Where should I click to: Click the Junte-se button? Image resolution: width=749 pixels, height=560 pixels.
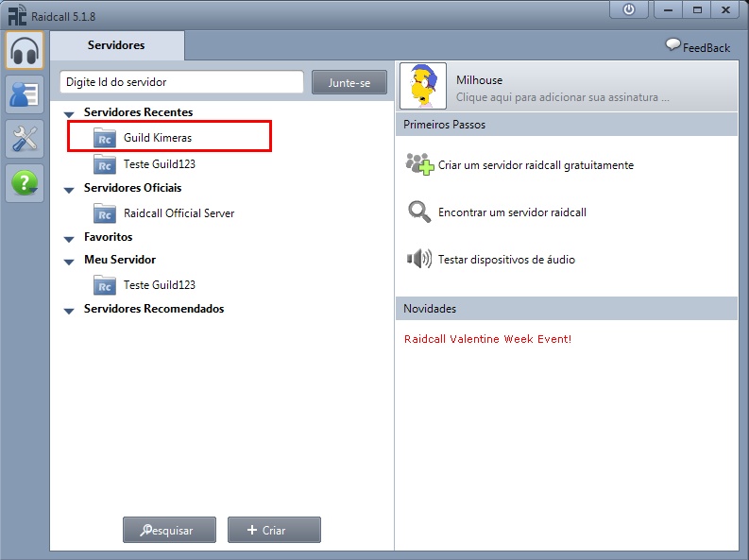pyautogui.click(x=349, y=82)
